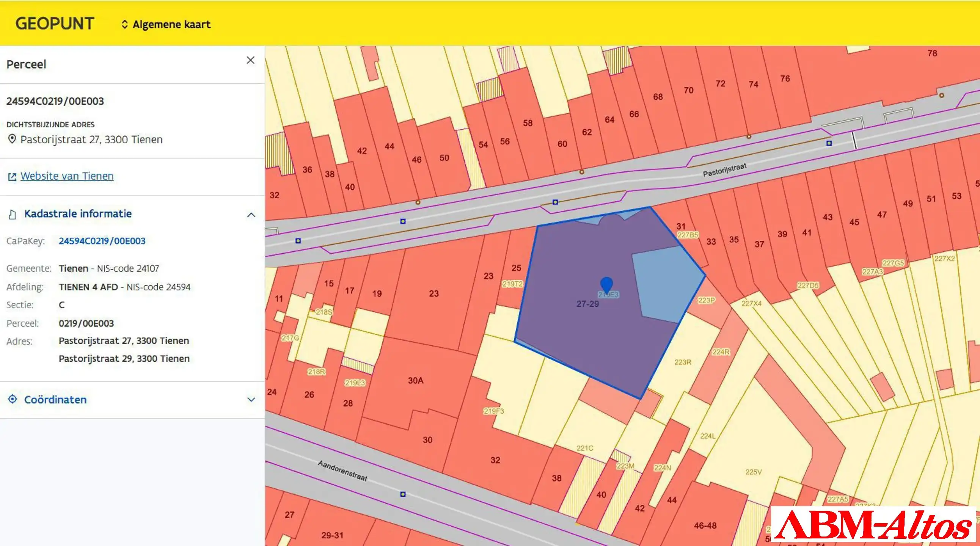
Task: Expand the Coördinaten section
Action: (251, 400)
